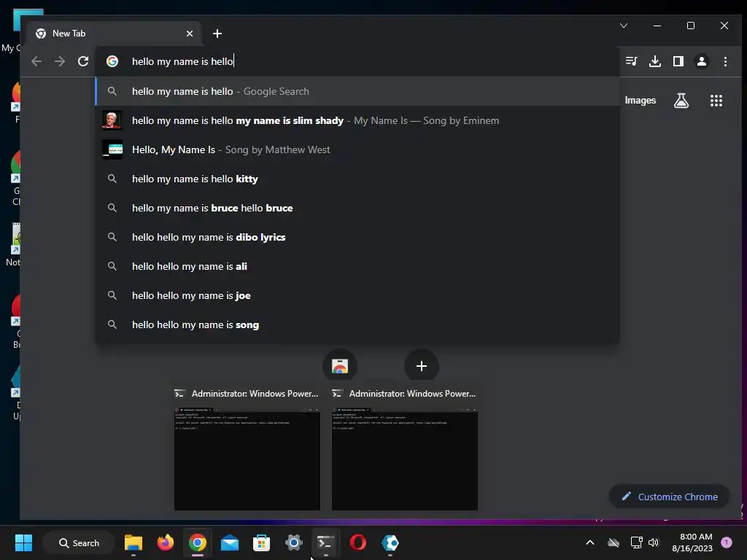Open Settings gear from the taskbar

pyautogui.click(x=293, y=542)
